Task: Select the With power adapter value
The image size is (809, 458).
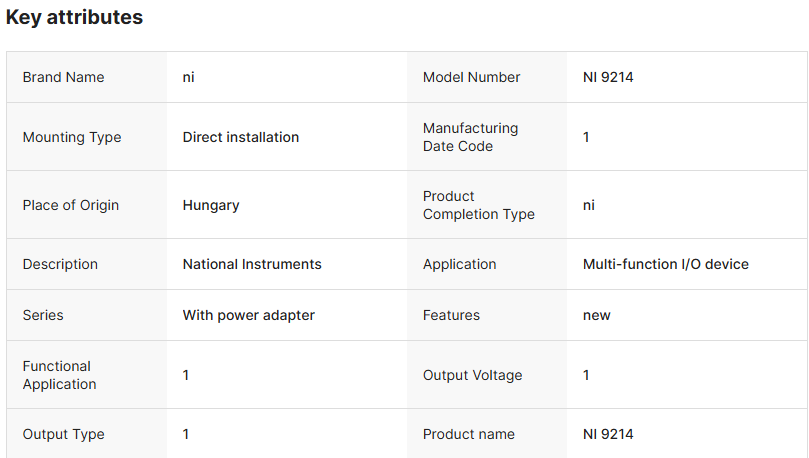Action: 248,315
